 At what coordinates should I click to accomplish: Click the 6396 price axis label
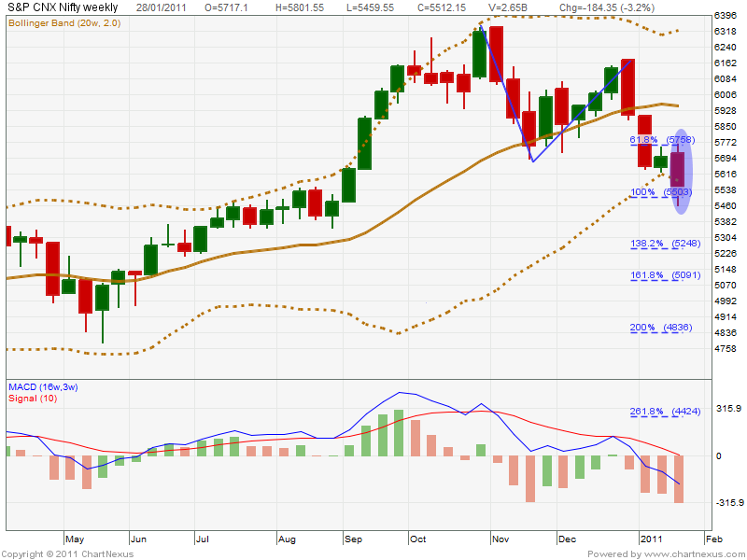726,16
